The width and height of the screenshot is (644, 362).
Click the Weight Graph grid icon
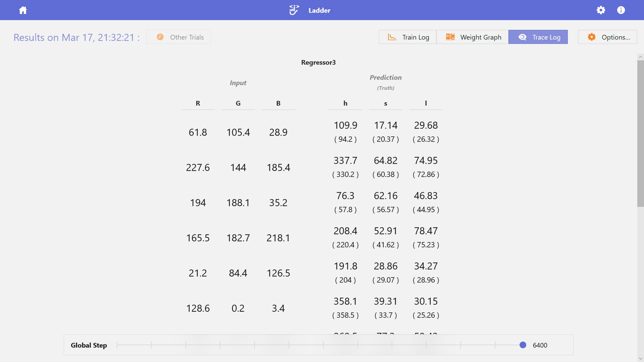(450, 37)
